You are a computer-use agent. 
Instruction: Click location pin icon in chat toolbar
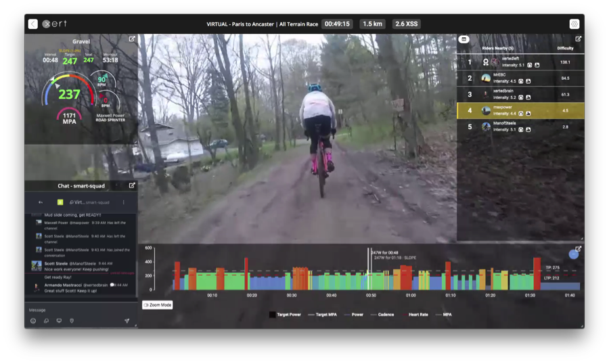click(x=72, y=321)
